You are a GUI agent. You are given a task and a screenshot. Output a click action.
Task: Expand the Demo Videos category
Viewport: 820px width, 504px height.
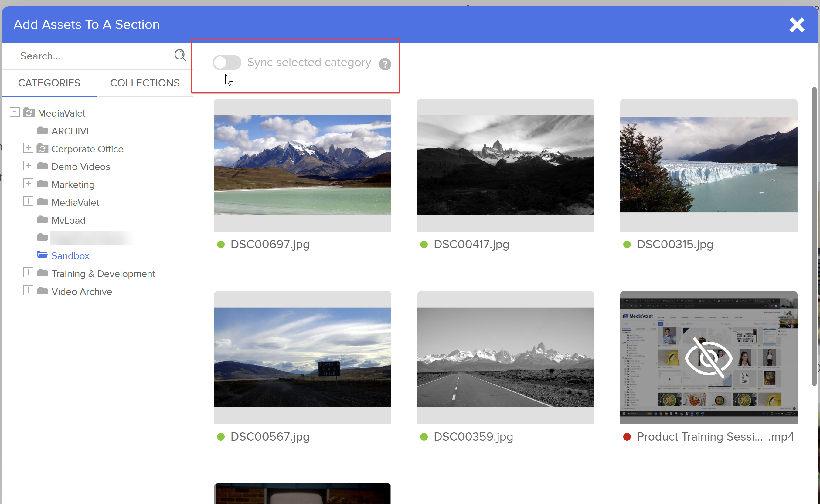tap(28, 165)
